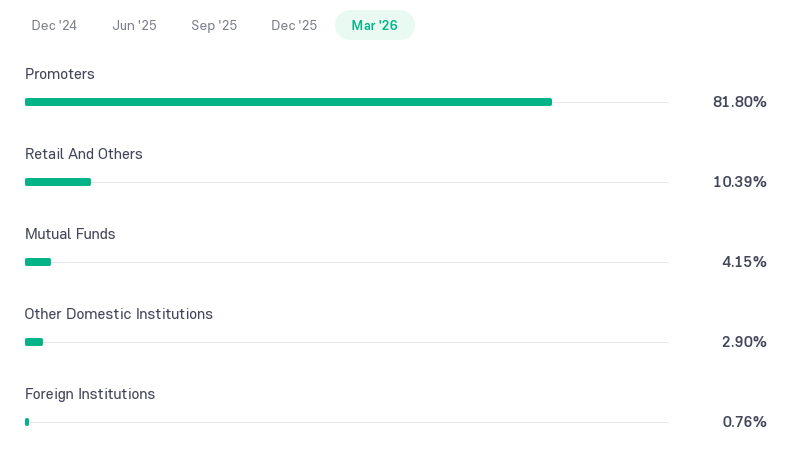Image resolution: width=795 pixels, height=458 pixels.
Task: Click the Foreign Institutions label
Action: (90, 395)
